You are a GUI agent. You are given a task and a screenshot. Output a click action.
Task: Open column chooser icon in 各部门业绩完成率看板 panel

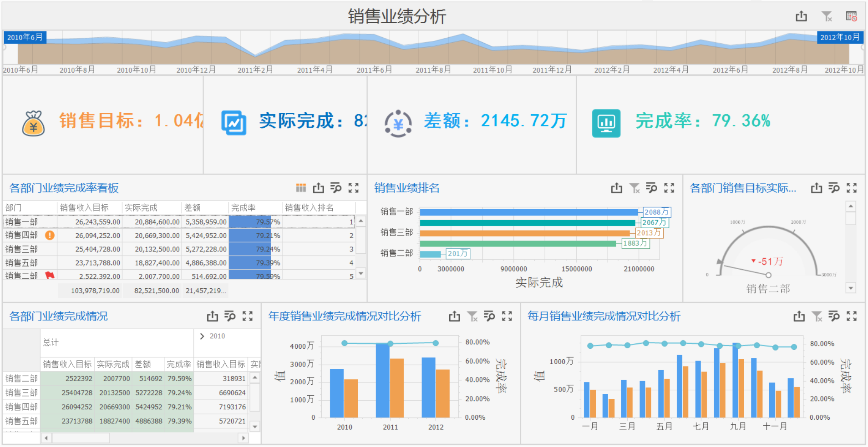coord(301,188)
